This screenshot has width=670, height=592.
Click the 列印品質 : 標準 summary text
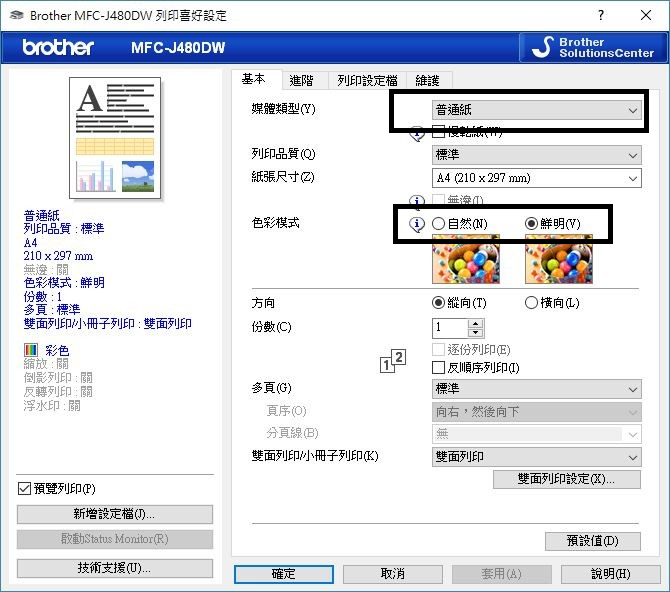pyautogui.click(x=64, y=229)
